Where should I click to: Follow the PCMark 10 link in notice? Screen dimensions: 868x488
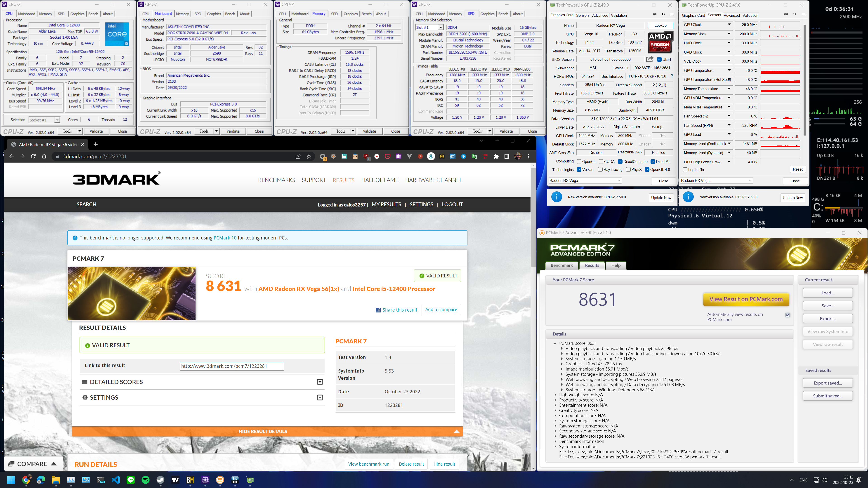coord(225,238)
